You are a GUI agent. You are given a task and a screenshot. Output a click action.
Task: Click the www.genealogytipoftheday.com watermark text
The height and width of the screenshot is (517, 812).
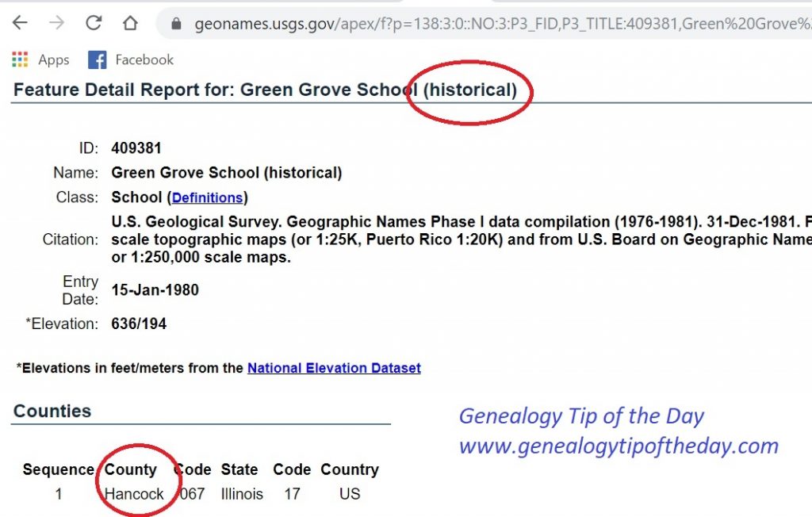(x=619, y=446)
